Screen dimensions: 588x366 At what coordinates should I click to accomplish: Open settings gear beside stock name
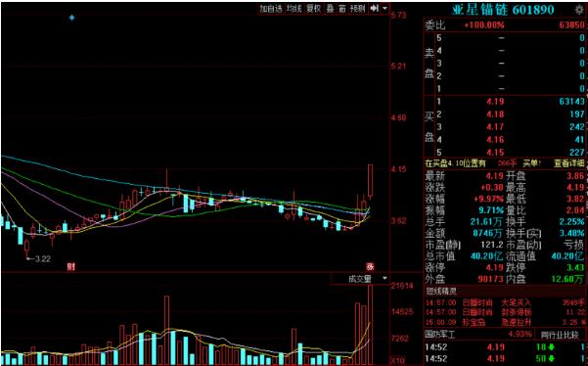579,10
